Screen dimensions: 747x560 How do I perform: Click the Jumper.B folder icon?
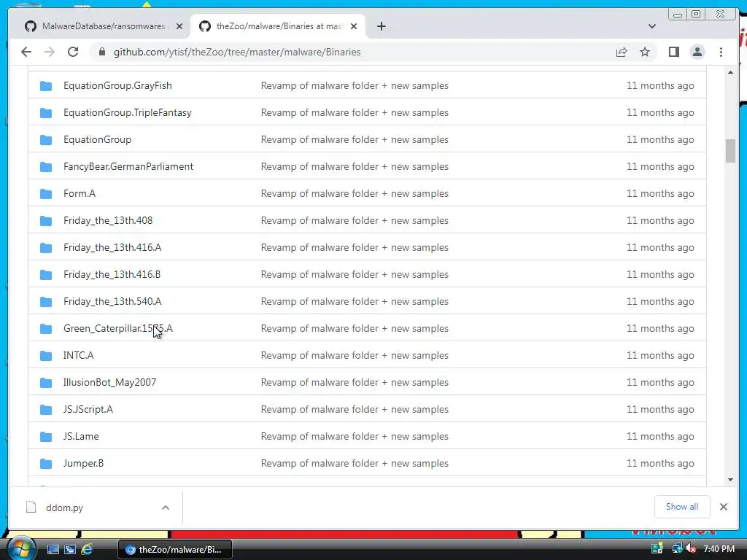coord(46,463)
